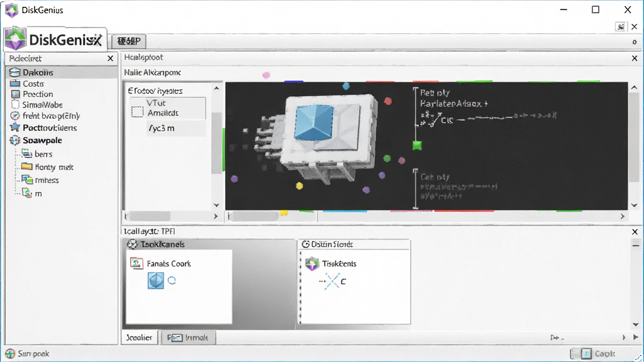Click the Tsokikanels panel header icon
The image size is (644, 362).
132,244
